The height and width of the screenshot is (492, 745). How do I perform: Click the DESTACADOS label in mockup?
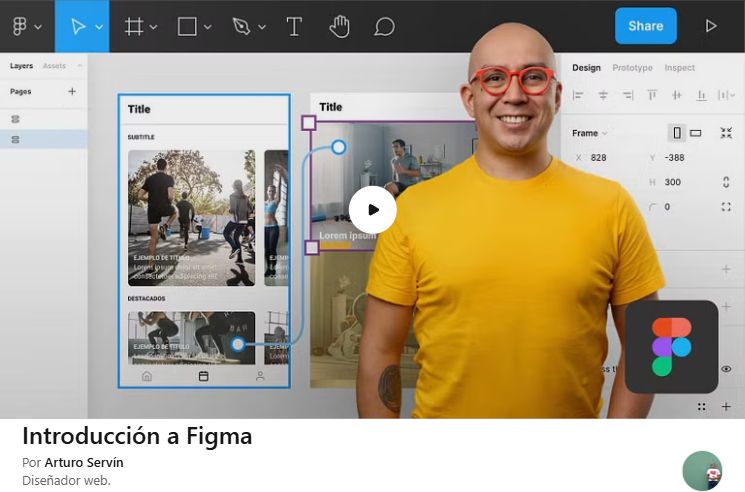tap(146, 298)
